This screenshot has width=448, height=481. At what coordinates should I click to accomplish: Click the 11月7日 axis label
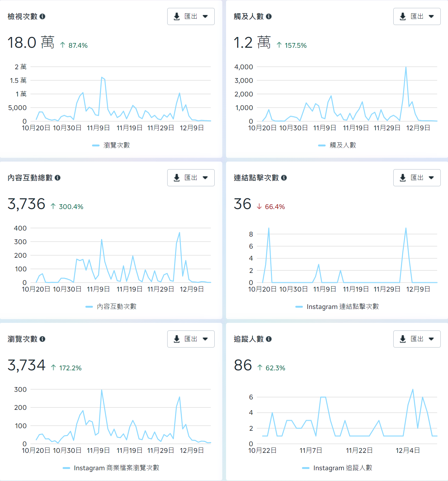pyautogui.click(x=311, y=450)
